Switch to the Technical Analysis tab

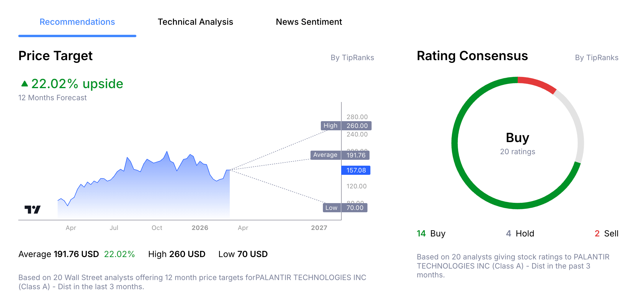[x=195, y=22]
